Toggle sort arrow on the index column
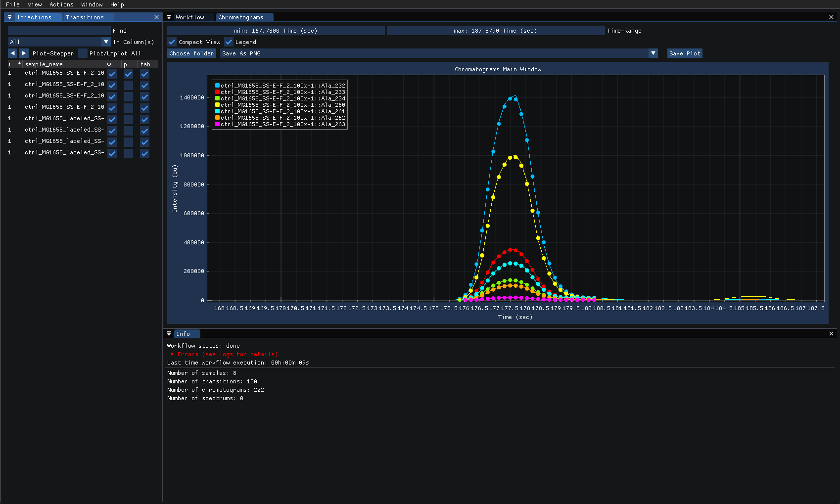 click(x=19, y=64)
